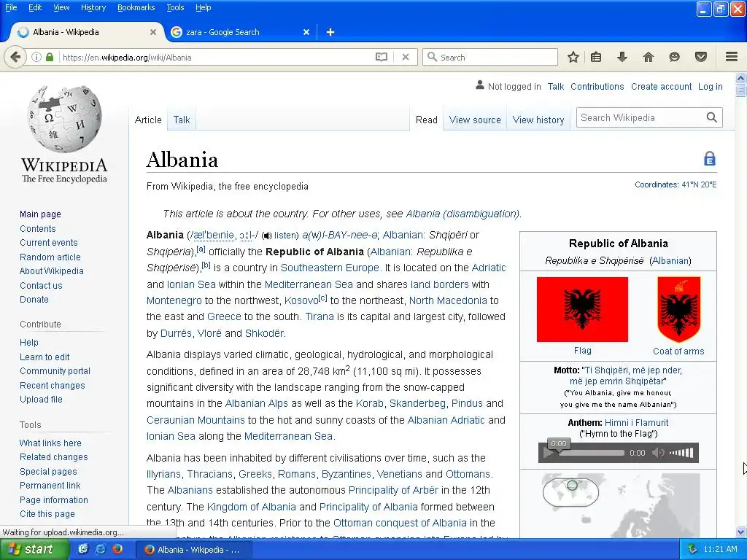The width and height of the screenshot is (747, 560).
Task: Open Firefox from quick launch icon
Action: click(117, 549)
